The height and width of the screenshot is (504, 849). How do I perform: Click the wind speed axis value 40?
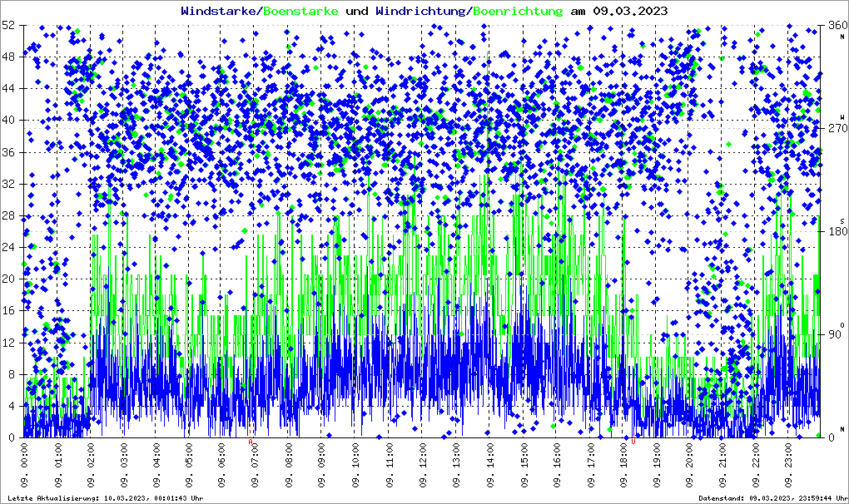[8, 120]
